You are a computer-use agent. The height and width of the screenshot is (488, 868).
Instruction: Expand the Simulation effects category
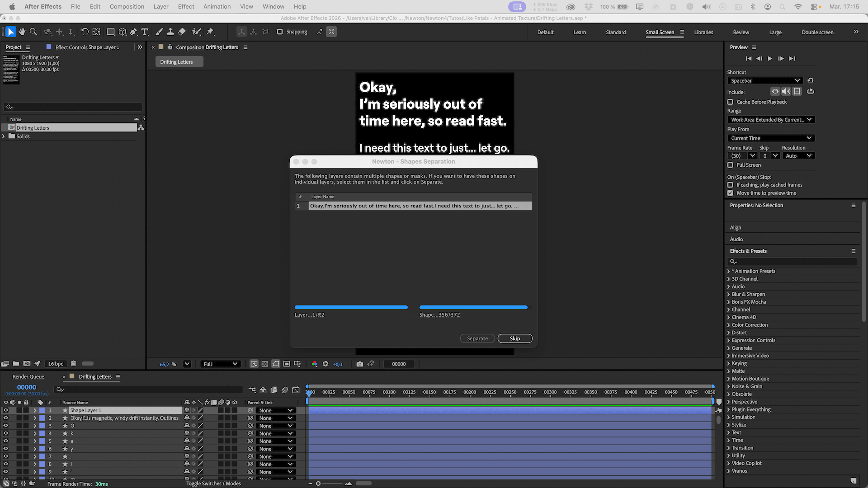pos(743,417)
